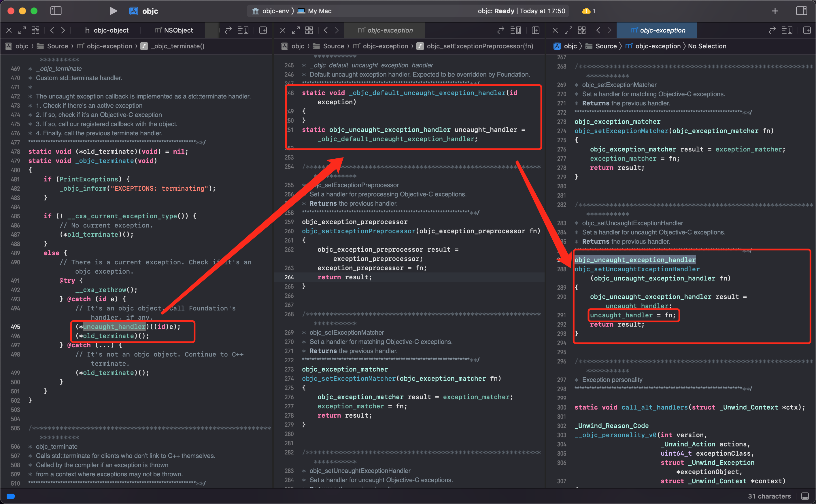
Task: Toggle the left navigator sidebar
Action: 56,11
